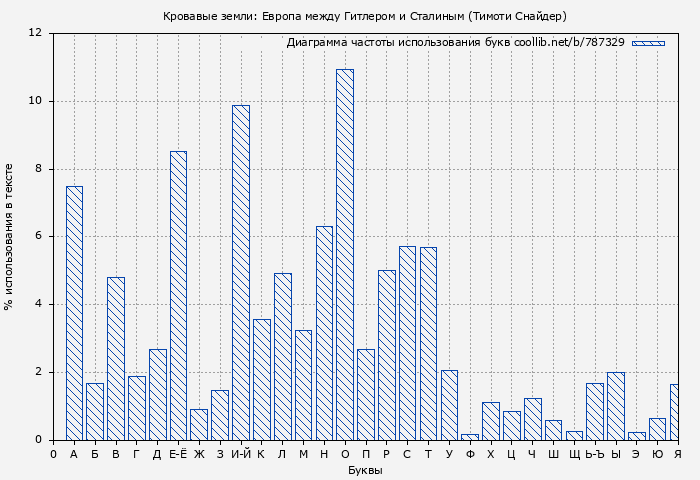
Task: Select the bar for letter А
Action: (74, 313)
